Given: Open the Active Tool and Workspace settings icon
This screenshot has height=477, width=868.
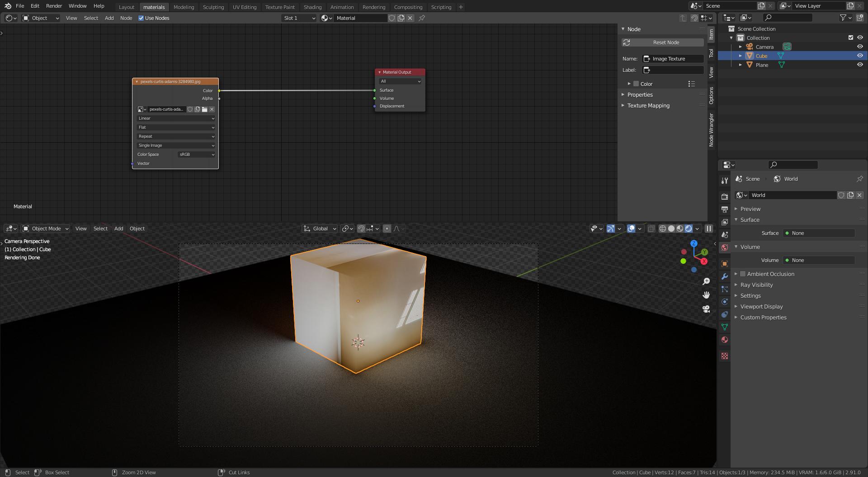Looking at the screenshot, I should point(725,180).
